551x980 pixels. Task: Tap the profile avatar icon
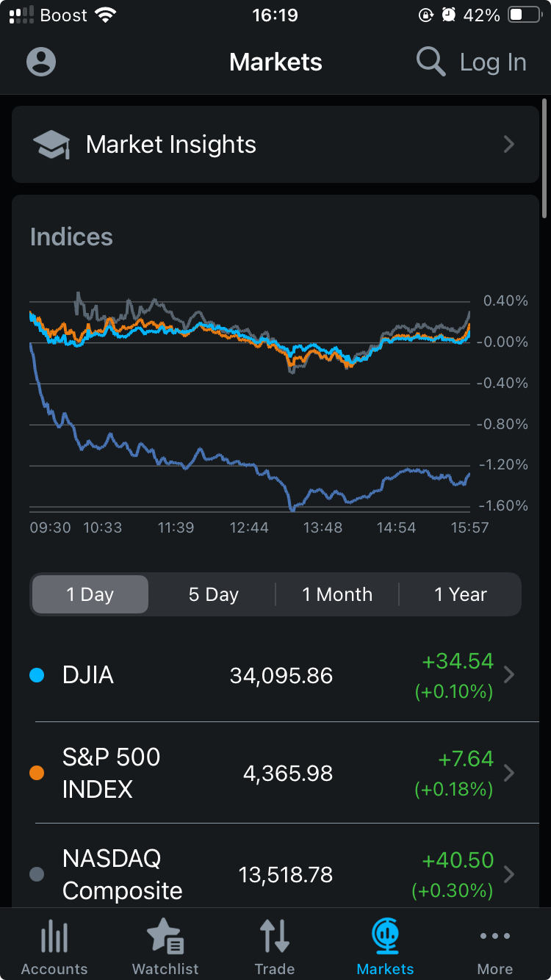pos(41,62)
